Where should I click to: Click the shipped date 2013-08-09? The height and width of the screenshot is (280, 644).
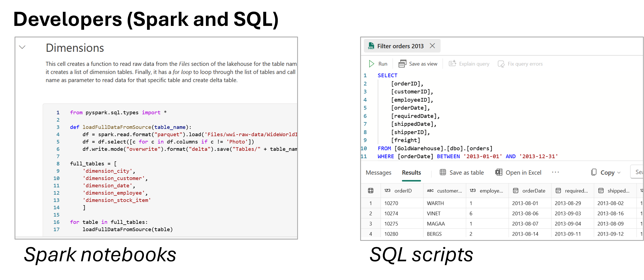point(610,224)
